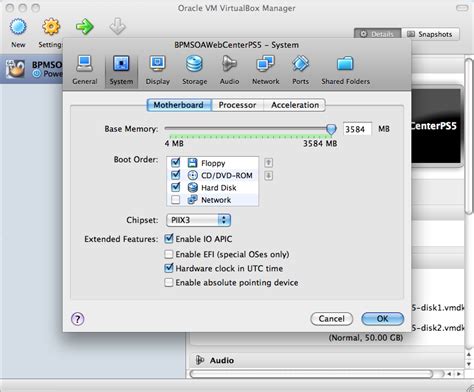Click the disk1.vmdk storage entry
The height and width of the screenshot is (392, 474).
point(438,307)
